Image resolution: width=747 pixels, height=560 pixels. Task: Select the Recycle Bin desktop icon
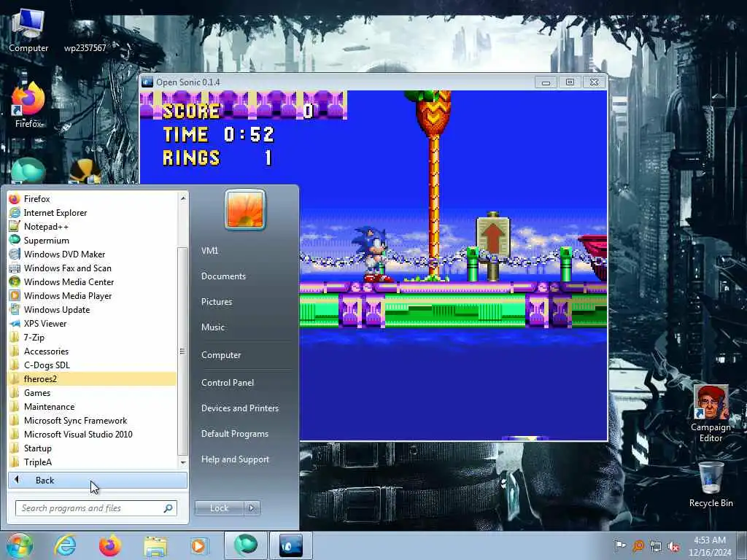(711, 485)
